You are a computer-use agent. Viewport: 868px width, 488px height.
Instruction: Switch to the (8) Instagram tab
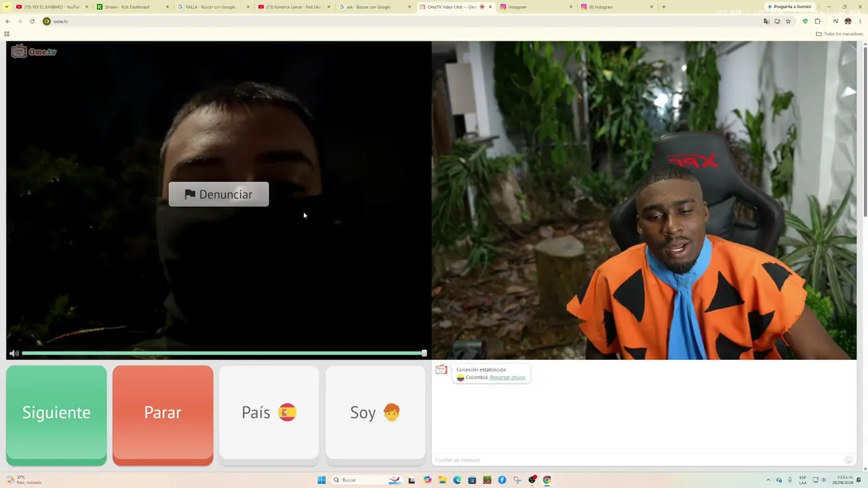click(616, 7)
